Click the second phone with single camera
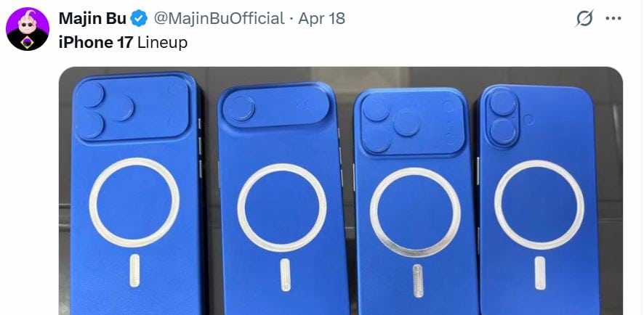644x315 pixels. (282, 198)
